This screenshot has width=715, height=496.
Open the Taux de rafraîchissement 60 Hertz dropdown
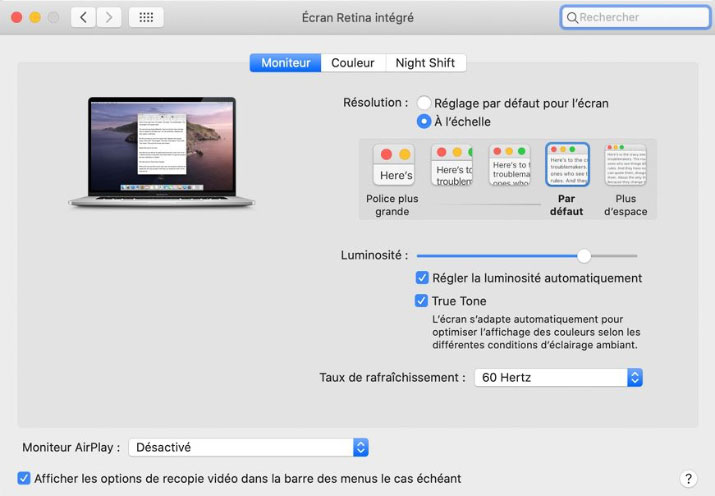pyautogui.click(x=559, y=377)
